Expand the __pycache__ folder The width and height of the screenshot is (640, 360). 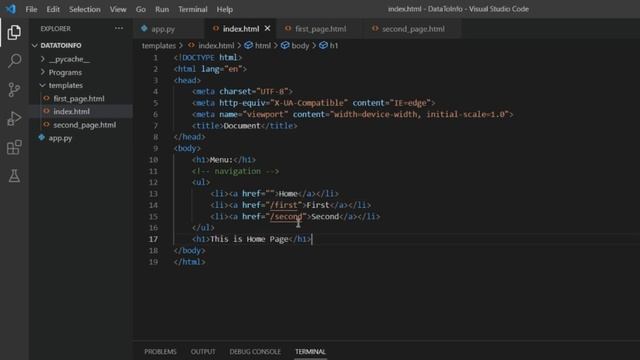43,59
